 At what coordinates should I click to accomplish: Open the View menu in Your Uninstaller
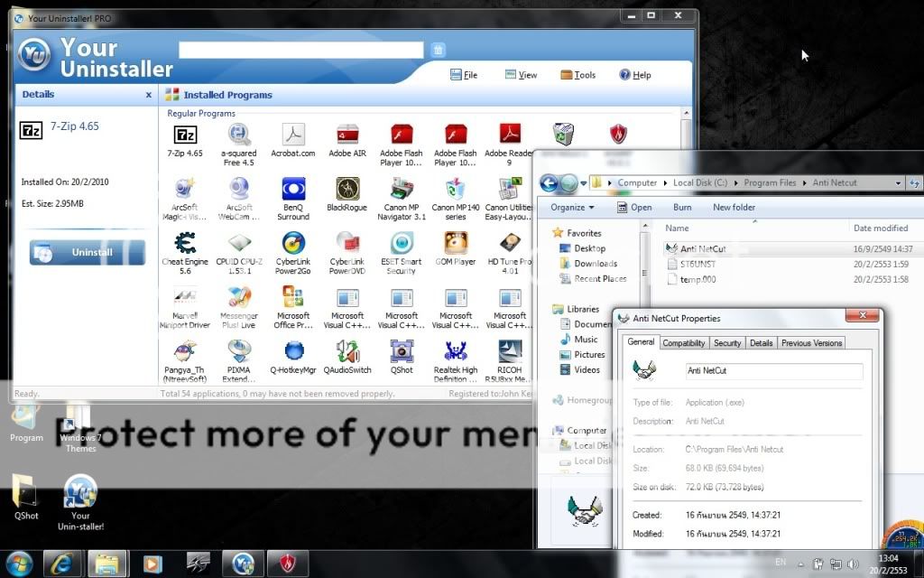click(x=521, y=75)
